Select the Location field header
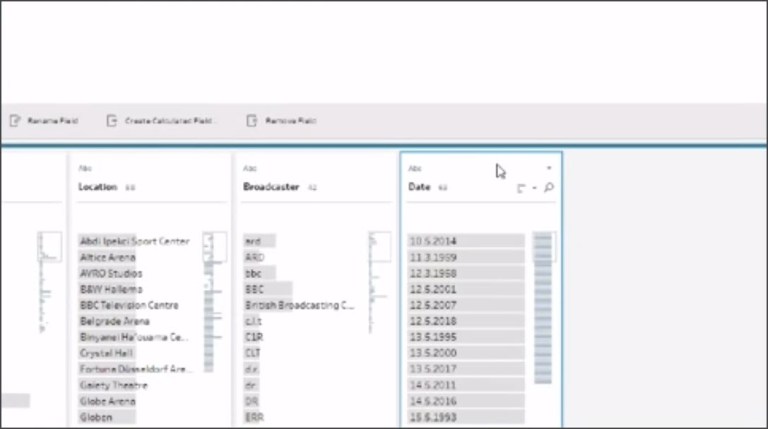 click(x=98, y=187)
